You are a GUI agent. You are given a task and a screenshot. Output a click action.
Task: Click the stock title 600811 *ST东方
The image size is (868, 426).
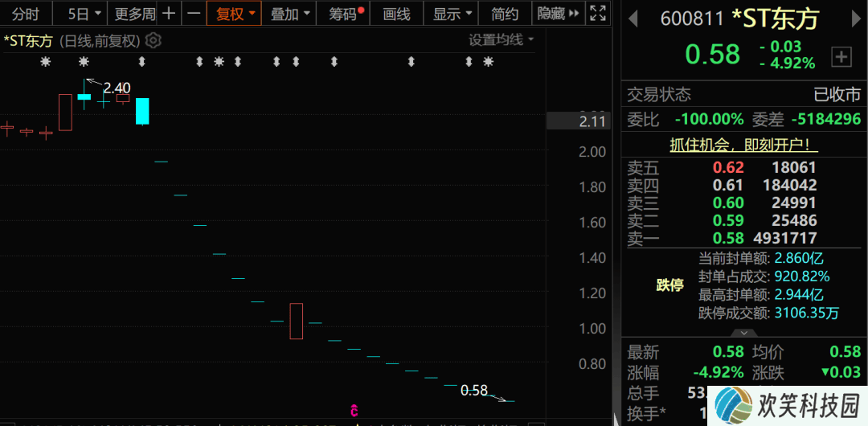pyautogui.click(x=739, y=19)
